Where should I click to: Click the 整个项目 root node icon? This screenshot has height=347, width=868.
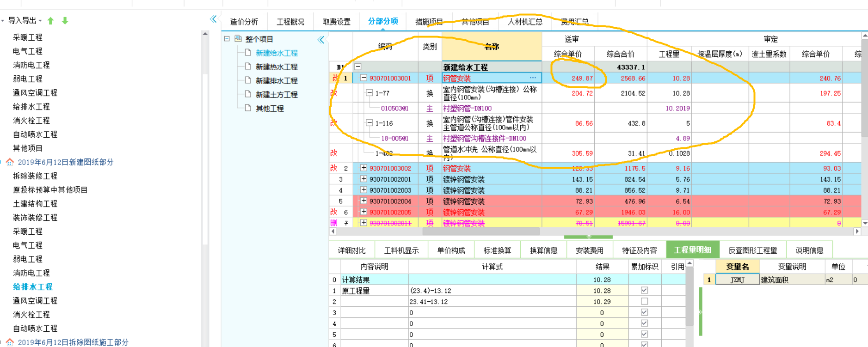point(238,39)
